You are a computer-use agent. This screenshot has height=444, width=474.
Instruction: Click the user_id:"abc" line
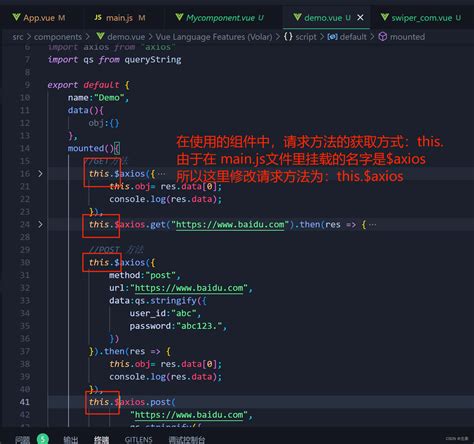click(x=165, y=313)
